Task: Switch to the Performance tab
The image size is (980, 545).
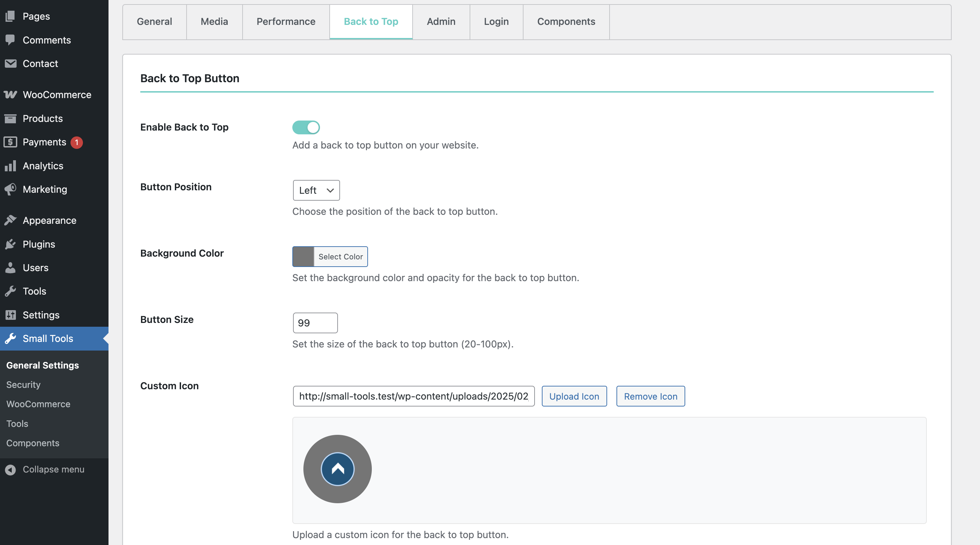Action: [286, 22]
